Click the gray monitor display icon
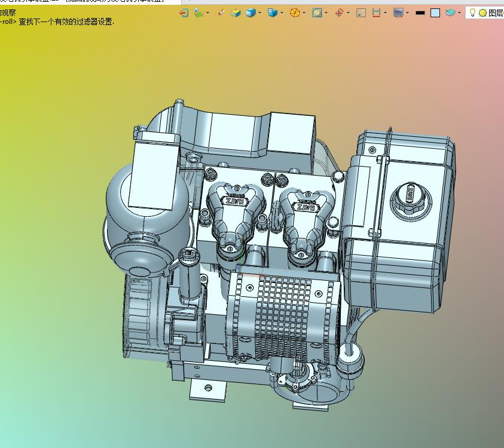 [x=398, y=13]
